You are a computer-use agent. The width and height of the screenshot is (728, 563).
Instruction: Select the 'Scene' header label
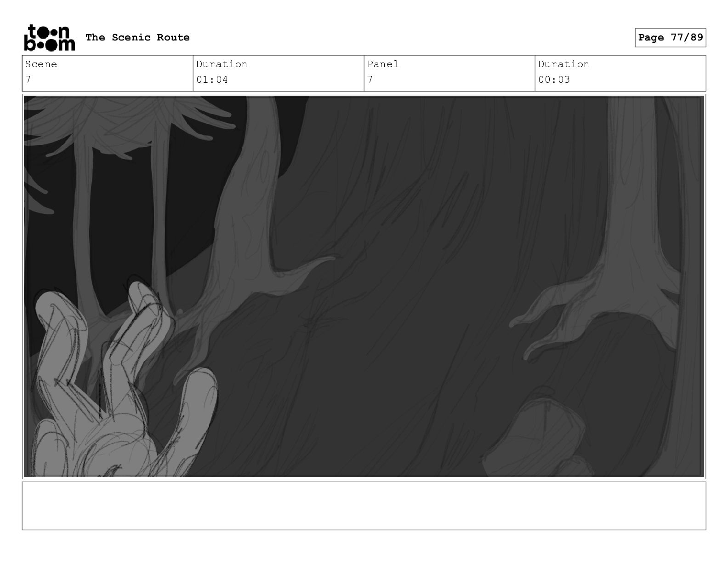[x=41, y=64]
